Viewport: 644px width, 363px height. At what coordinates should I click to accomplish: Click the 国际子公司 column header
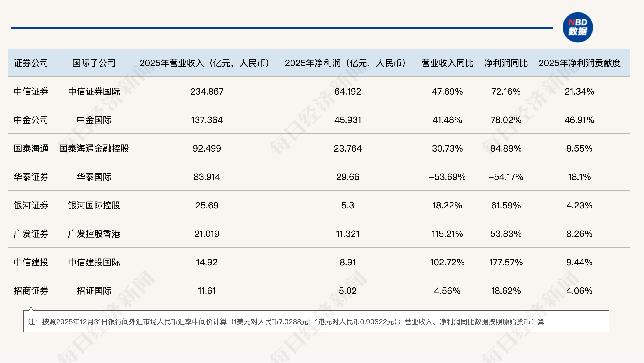pyautogui.click(x=94, y=63)
